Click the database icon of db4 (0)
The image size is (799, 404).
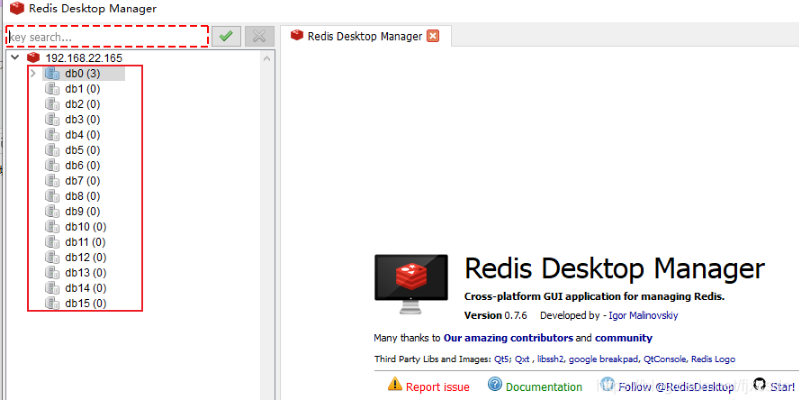pos(52,134)
